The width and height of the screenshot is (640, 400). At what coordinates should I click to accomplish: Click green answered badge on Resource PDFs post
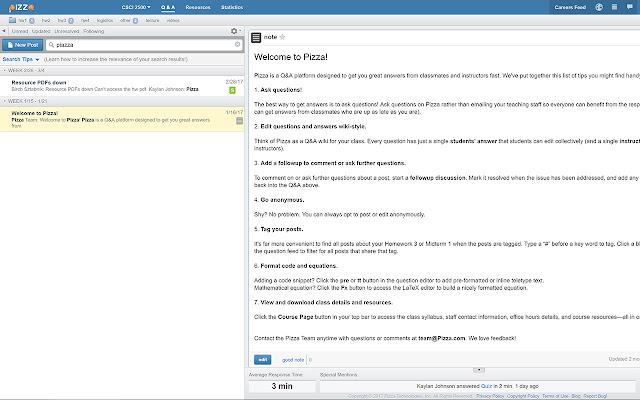(232, 90)
